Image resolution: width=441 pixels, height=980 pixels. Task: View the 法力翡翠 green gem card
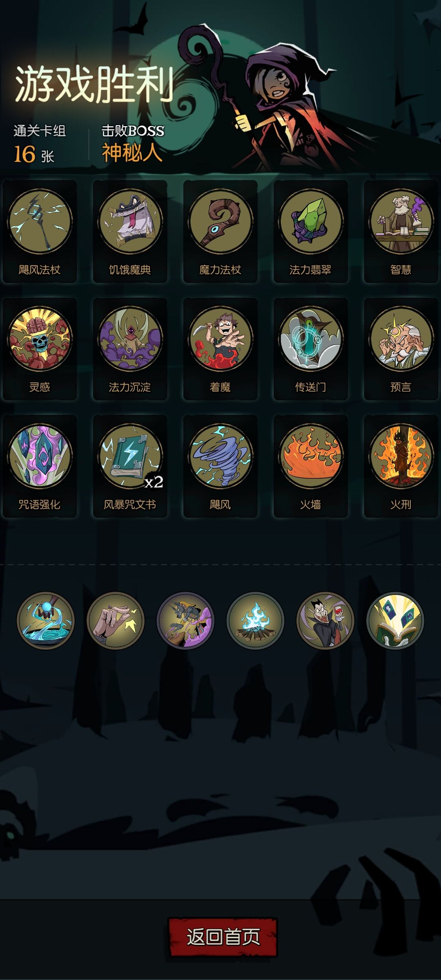(x=310, y=232)
